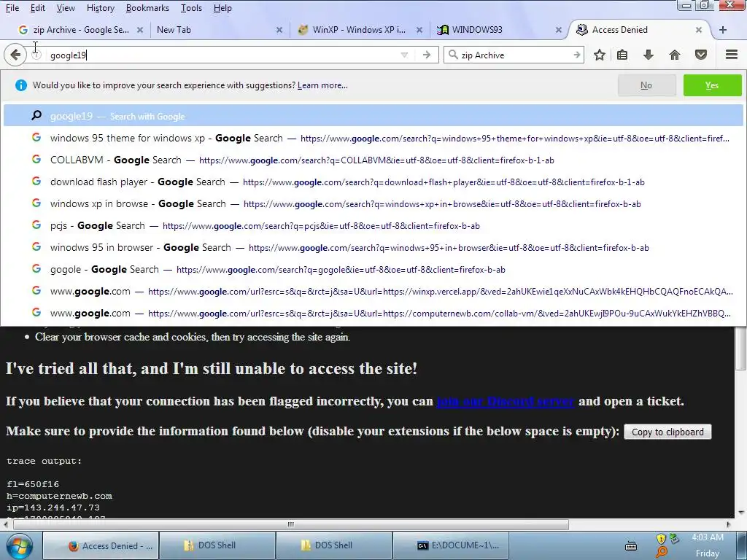Open the File menu

pos(12,8)
